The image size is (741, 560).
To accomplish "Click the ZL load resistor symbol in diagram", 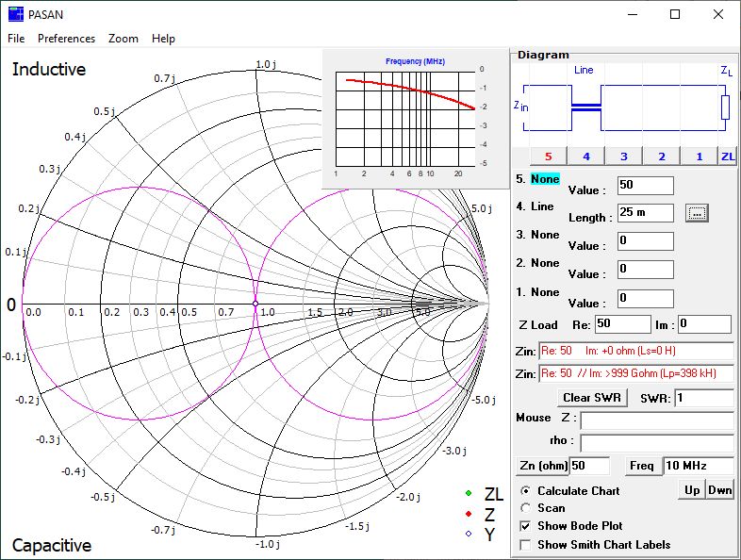I will click(725, 107).
